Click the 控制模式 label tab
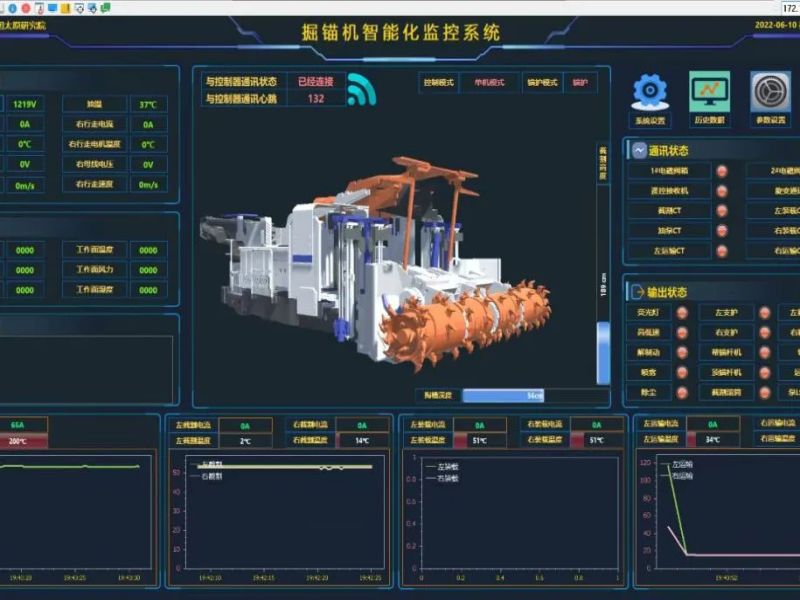 (x=439, y=83)
